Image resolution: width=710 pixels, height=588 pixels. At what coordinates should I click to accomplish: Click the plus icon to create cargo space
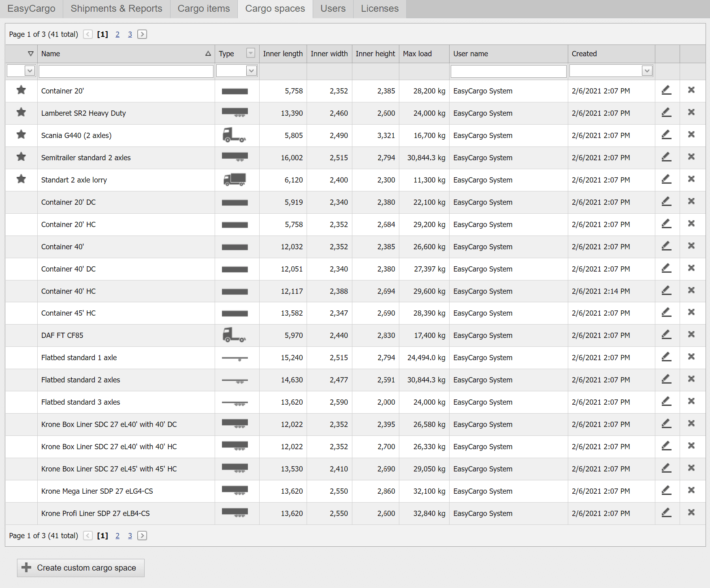27,568
